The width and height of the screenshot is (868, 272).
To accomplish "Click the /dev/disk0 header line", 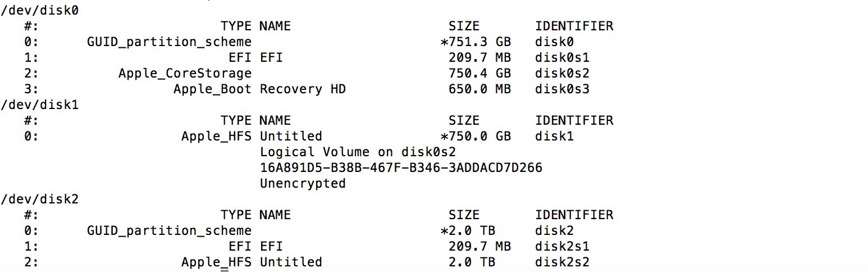I will point(39,10).
